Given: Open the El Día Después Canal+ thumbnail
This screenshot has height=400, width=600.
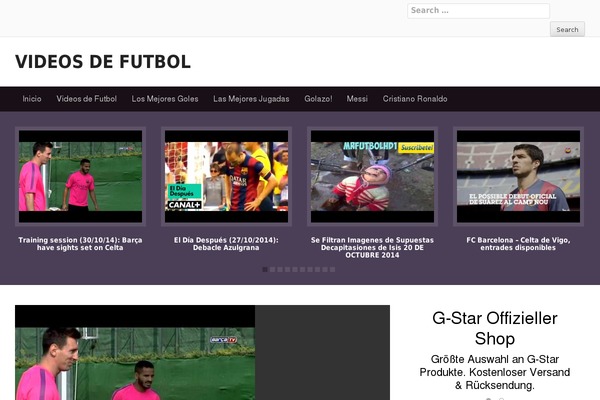Looking at the screenshot, I should click(226, 176).
